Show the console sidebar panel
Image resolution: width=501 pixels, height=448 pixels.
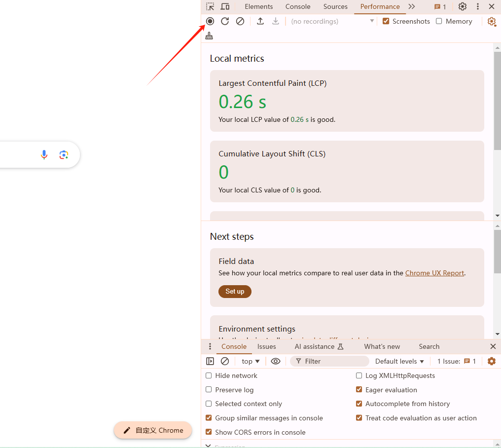210,361
